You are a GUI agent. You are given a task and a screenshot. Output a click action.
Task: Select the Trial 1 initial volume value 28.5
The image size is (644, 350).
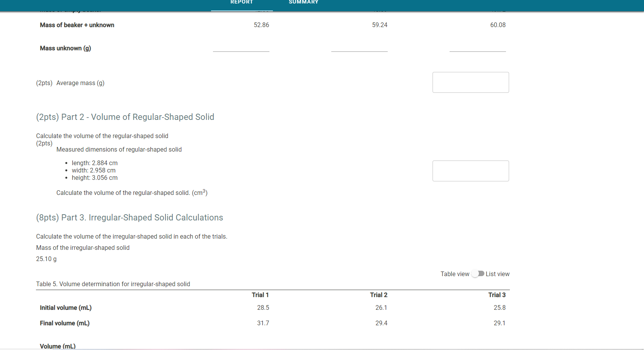pyautogui.click(x=263, y=307)
